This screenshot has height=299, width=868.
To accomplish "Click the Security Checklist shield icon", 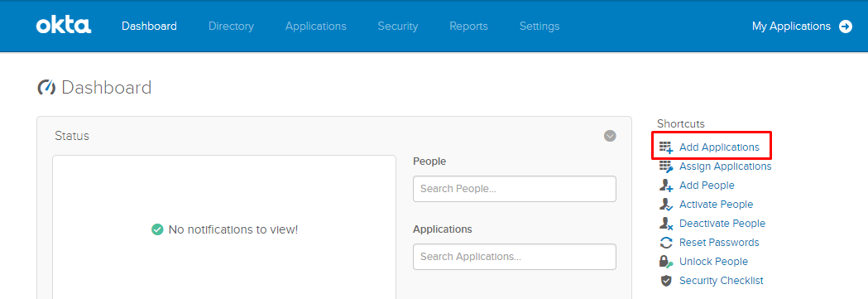I will (x=666, y=281).
